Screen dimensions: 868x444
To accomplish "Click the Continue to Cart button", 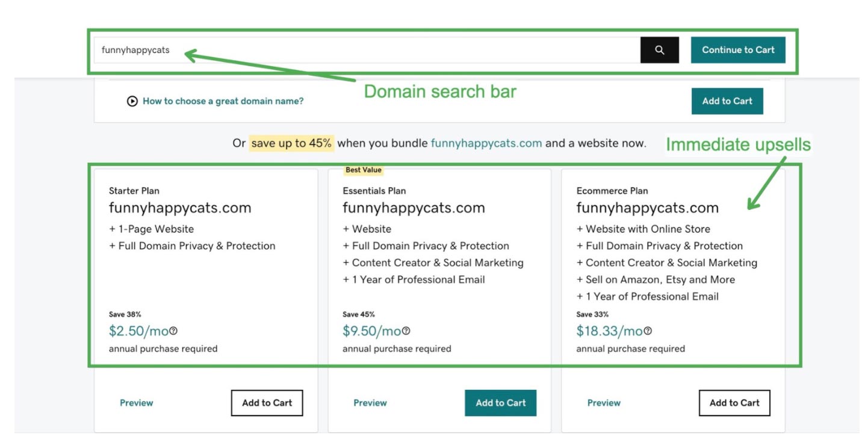I will pos(738,50).
